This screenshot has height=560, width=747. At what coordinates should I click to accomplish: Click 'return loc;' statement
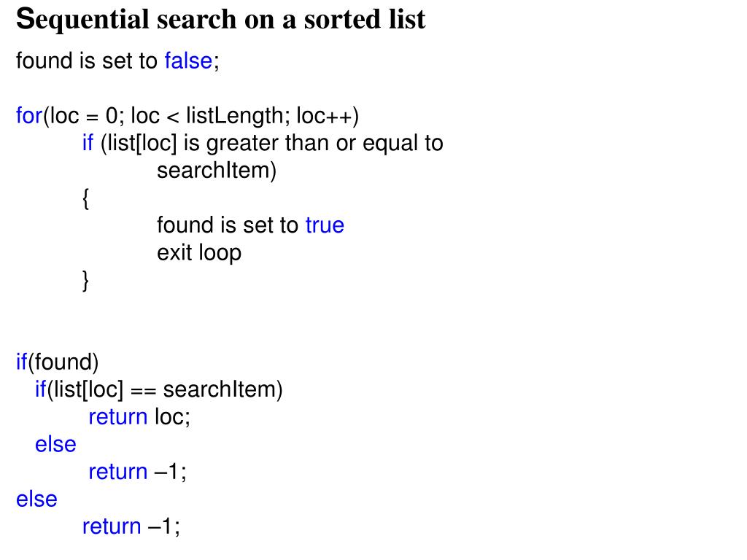pyautogui.click(x=139, y=417)
